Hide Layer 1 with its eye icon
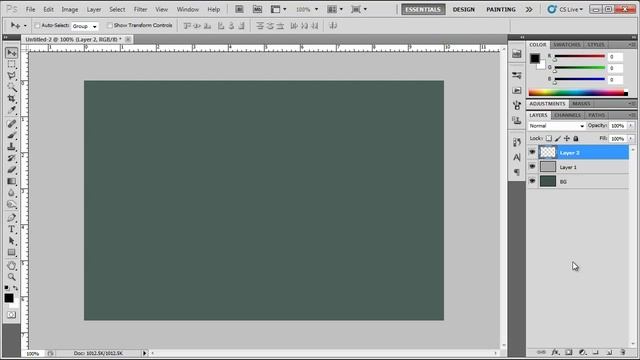Viewport: 640px width, 360px height. tap(532, 167)
